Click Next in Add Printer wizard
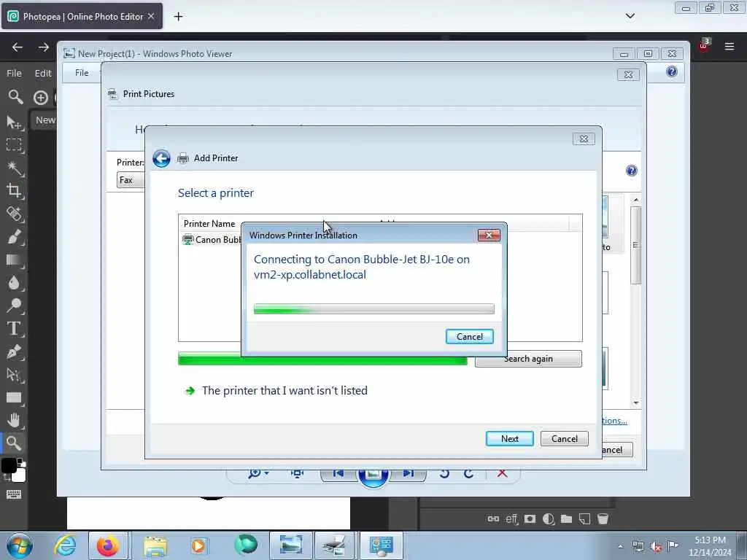Viewport: 747px width, 560px height. pos(509,438)
